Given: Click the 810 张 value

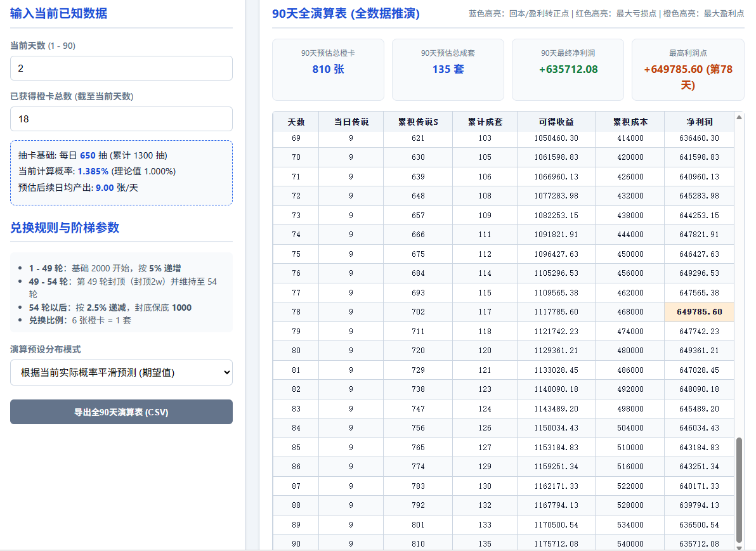Looking at the screenshot, I should (329, 69).
